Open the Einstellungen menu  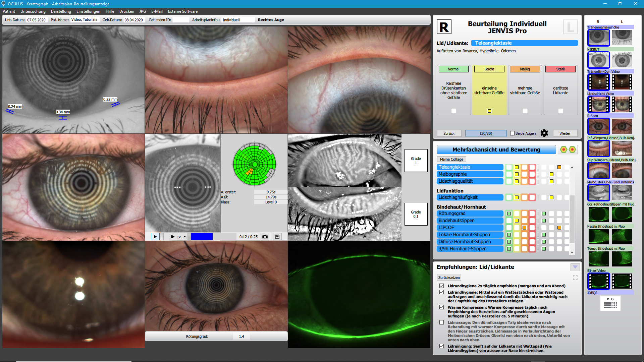88,11
